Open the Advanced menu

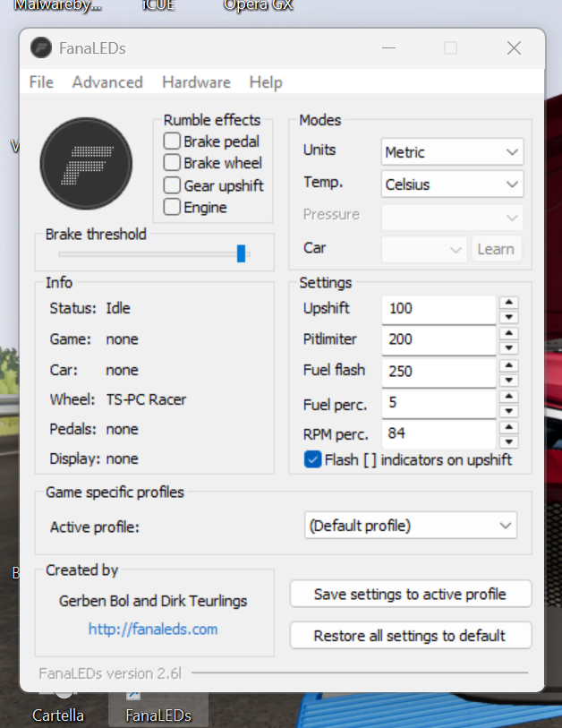(x=107, y=82)
